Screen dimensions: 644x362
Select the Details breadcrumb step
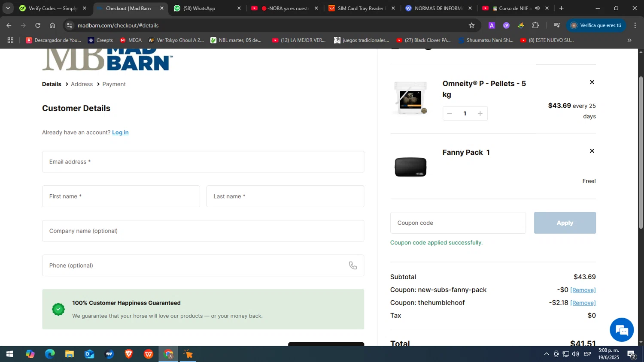[x=52, y=84]
